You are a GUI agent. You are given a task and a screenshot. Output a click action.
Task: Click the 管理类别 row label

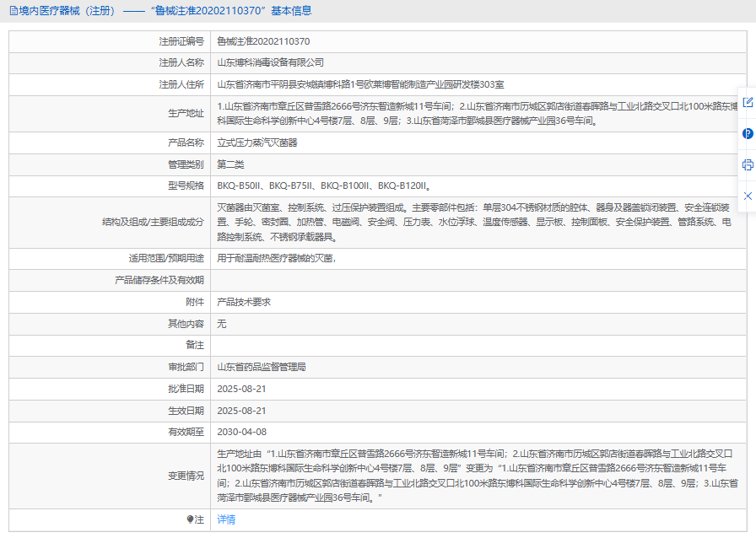[186, 164]
